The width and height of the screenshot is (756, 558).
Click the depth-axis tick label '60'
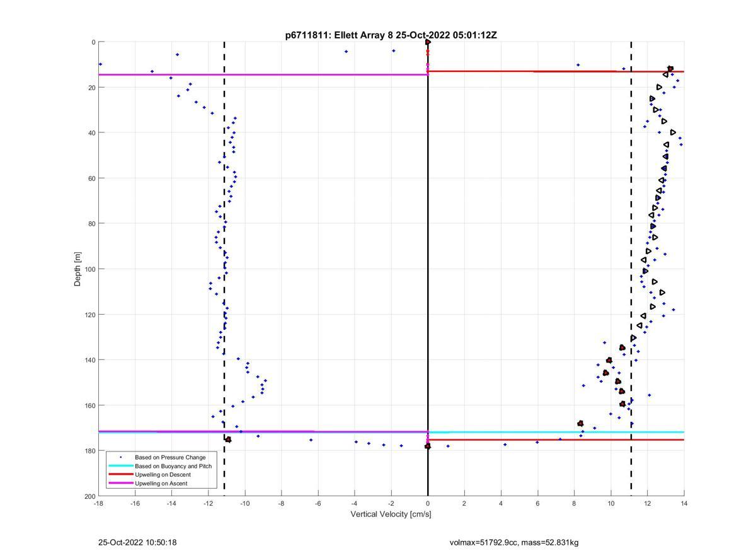(91, 178)
